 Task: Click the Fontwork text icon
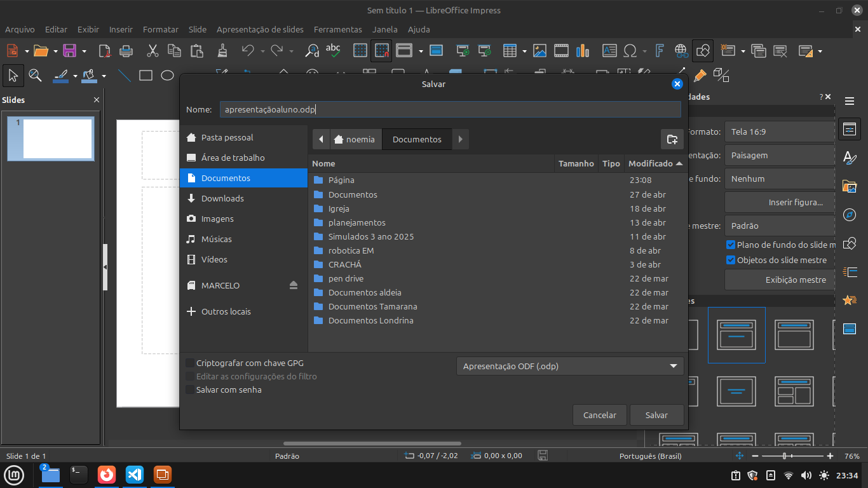[x=660, y=51]
